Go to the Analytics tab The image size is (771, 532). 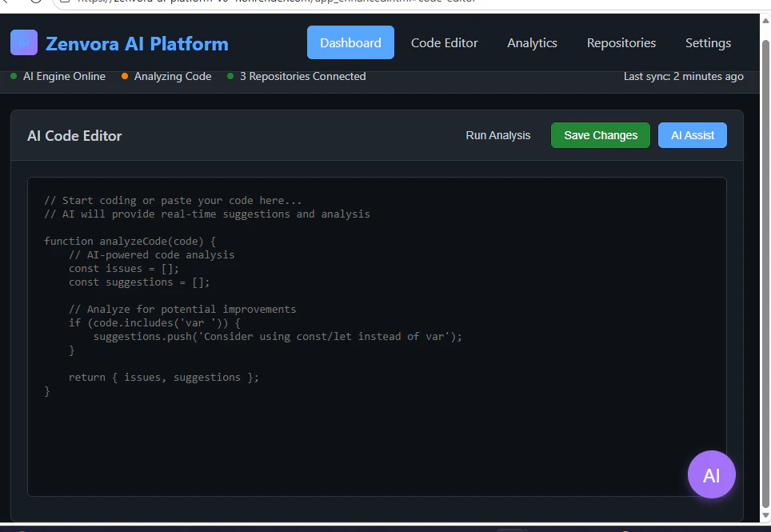[x=532, y=43]
